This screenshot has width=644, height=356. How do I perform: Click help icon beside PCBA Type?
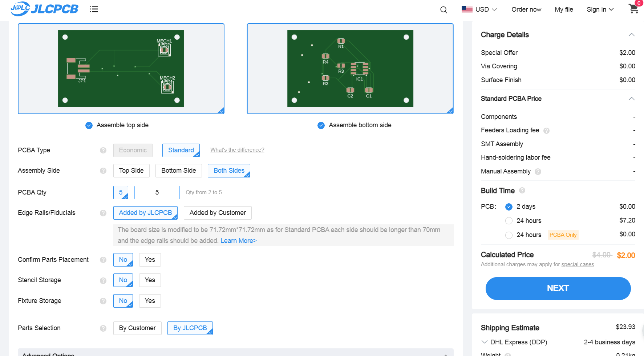103,151
